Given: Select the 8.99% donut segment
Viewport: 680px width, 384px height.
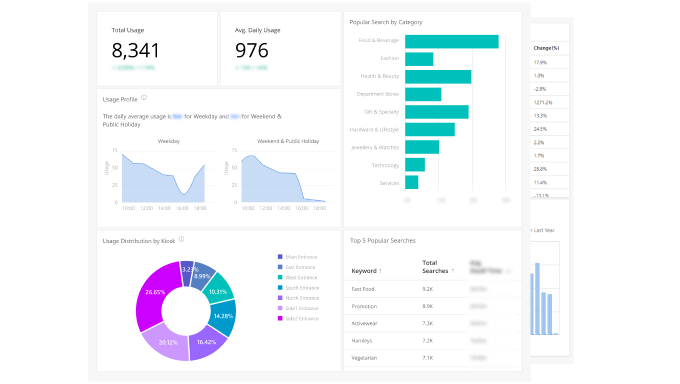Looking at the screenshot, I should tap(203, 276).
